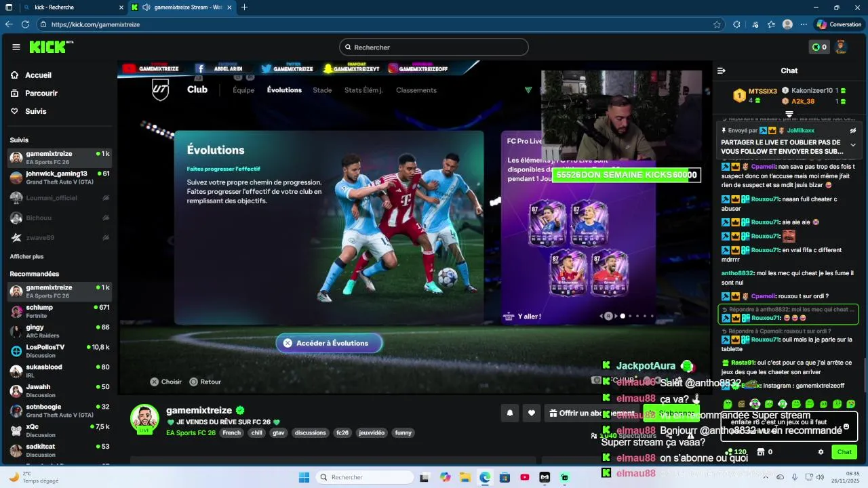Open xQc channel in the sidebar

click(60, 430)
